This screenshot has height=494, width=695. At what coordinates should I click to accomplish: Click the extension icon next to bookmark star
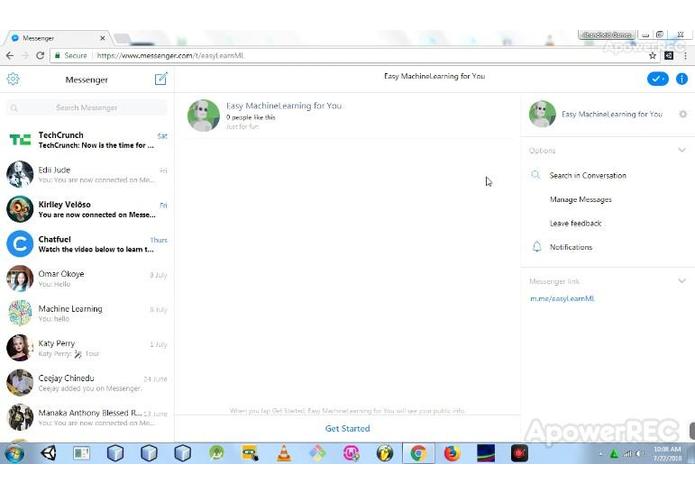[669, 55]
